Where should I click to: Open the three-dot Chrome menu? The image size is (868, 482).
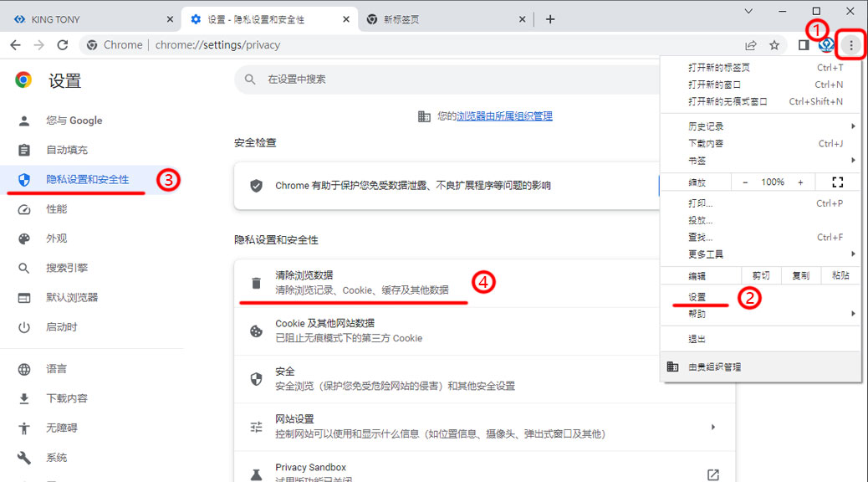coord(851,45)
